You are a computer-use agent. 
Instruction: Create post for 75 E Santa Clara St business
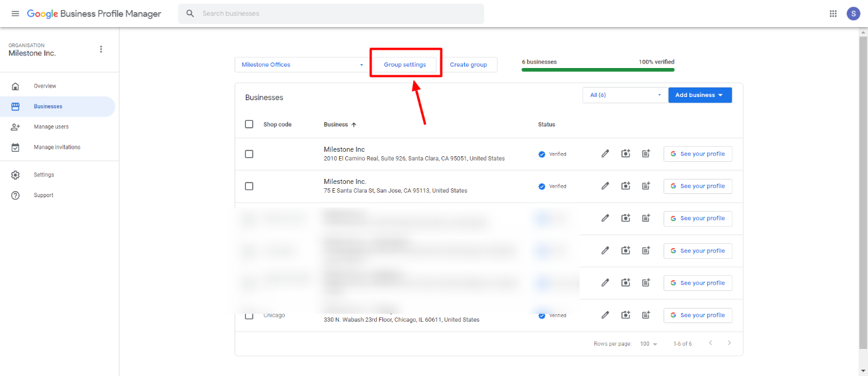pos(646,186)
